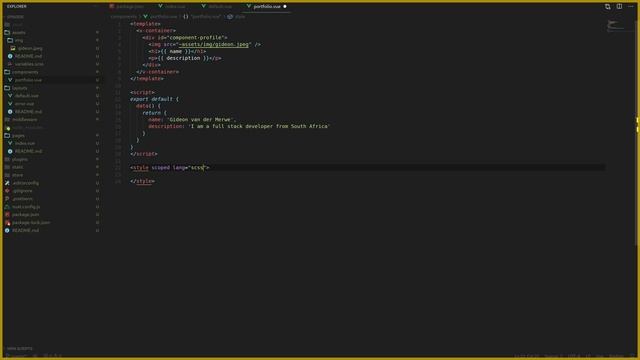Click the Split Editor icon
This screenshot has width=640, height=360.
(x=619, y=7)
